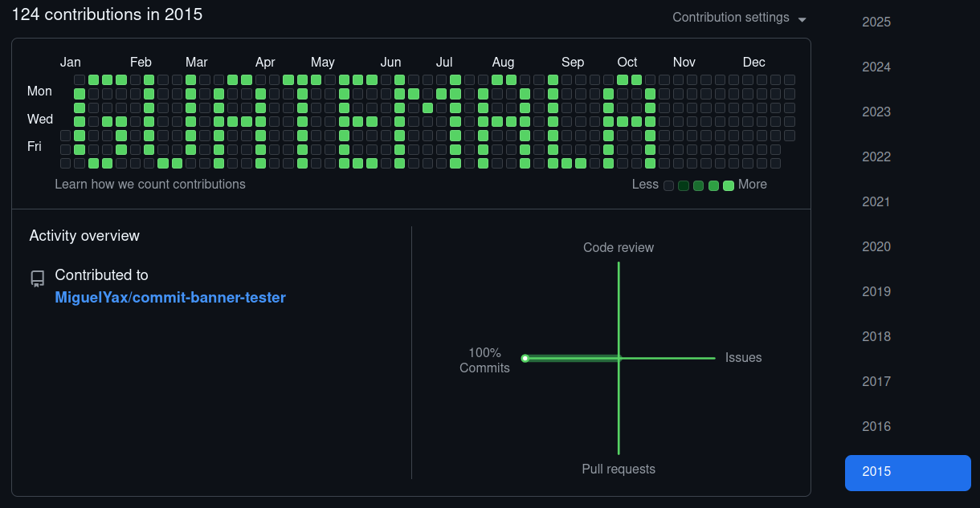Image resolution: width=980 pixels, height=508 pixels.
Task: Select year 2019 in the year list
Action: (x=876, y=292)
